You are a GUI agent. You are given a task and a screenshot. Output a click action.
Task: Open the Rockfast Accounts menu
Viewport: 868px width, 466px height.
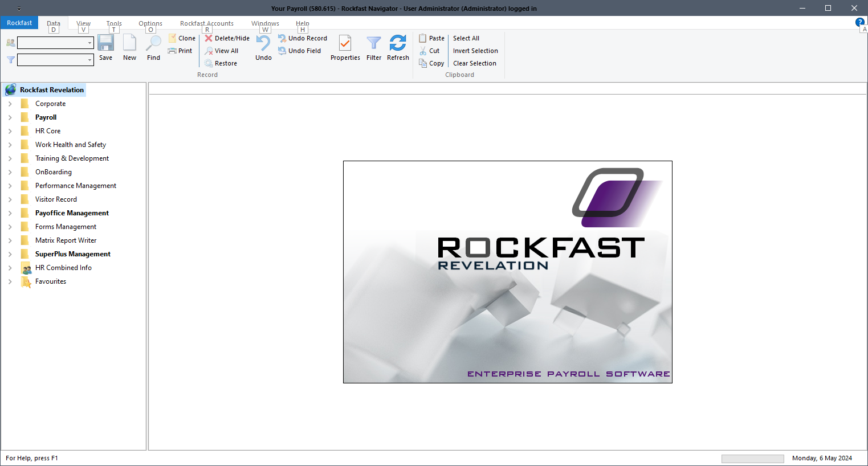click(x=206, y=23)
